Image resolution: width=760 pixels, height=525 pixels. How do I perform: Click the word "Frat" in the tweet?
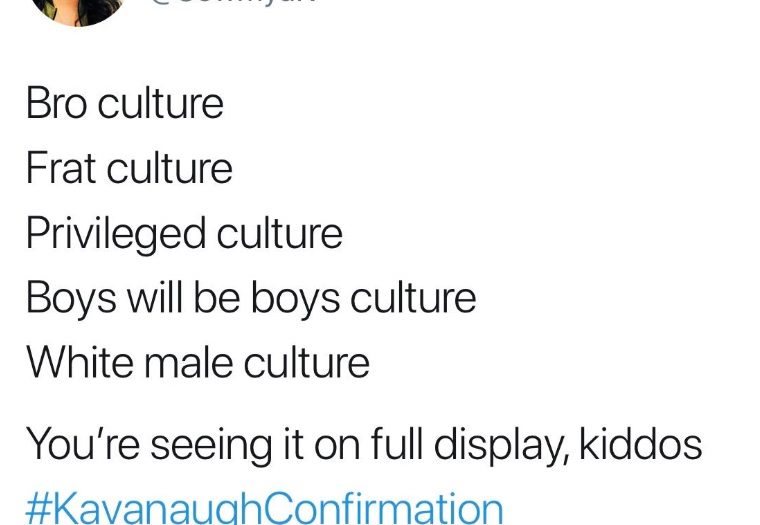(59, 168)
